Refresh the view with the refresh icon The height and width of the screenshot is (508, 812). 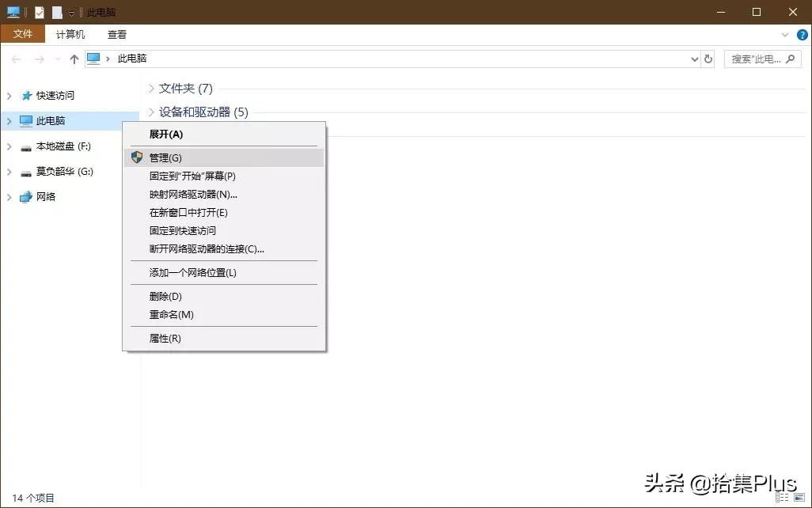pyautogui.click(x=708, y=58)
